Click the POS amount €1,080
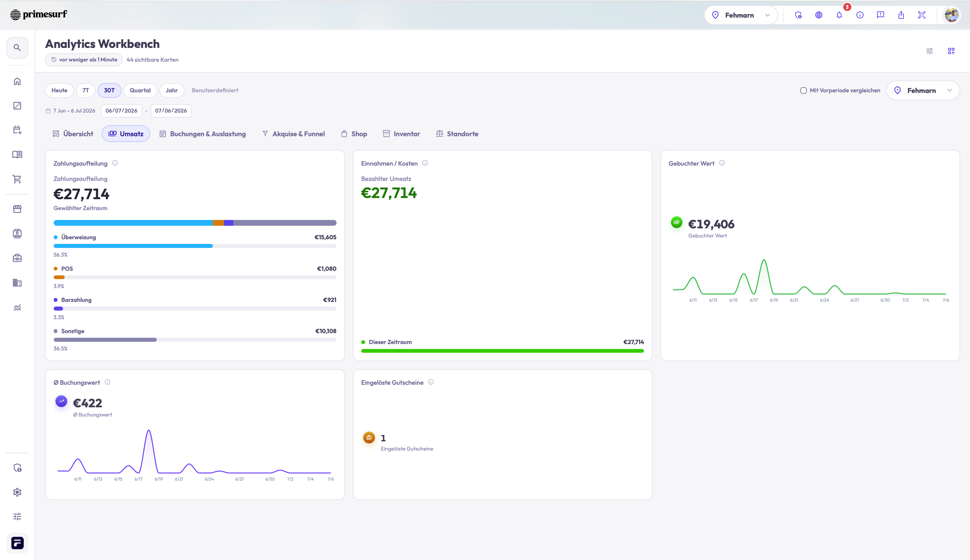The image size is (970, 560). [x=327, y=269]
